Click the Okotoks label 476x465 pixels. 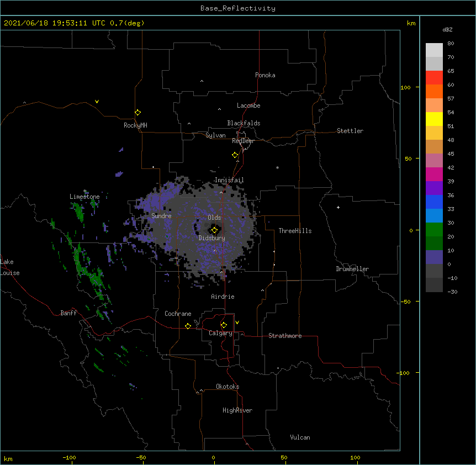pyautogui.click(x=228, y=387)
